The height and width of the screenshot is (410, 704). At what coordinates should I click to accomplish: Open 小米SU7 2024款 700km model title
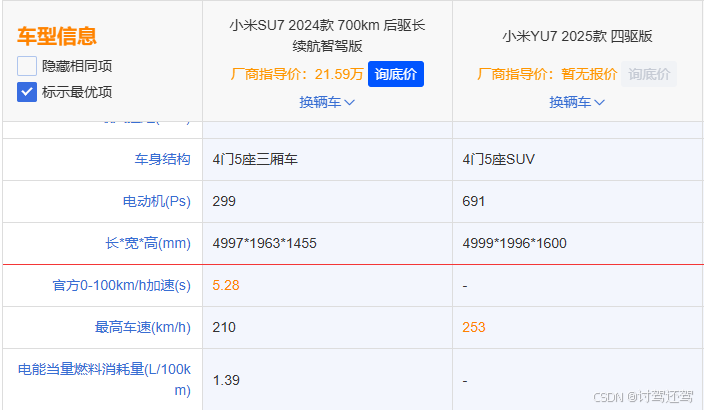327,35
